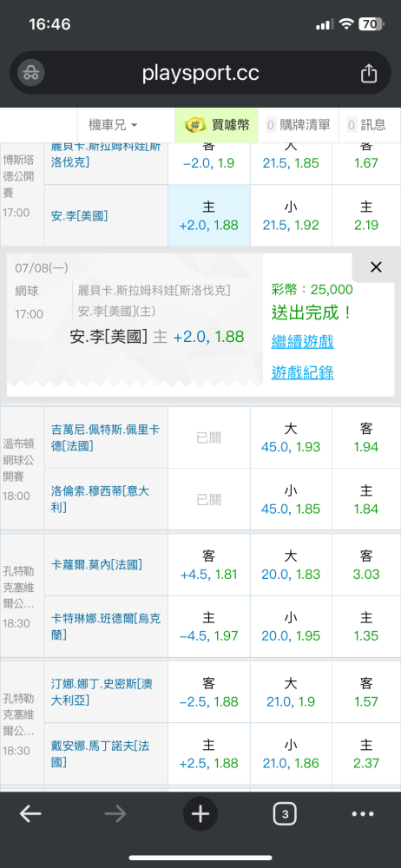Open player 卡蘿爾.莫內[法國]

pyautogui.click(x=96, y=565)
